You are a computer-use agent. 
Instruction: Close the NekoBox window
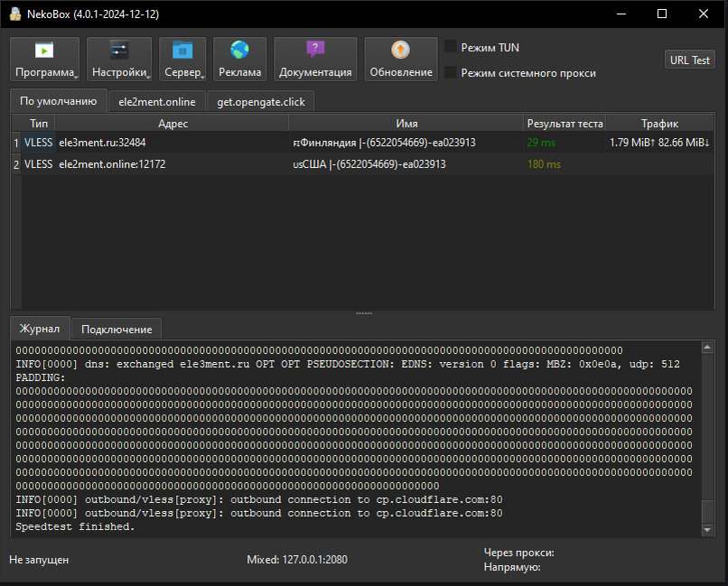[x=704, y=14]
